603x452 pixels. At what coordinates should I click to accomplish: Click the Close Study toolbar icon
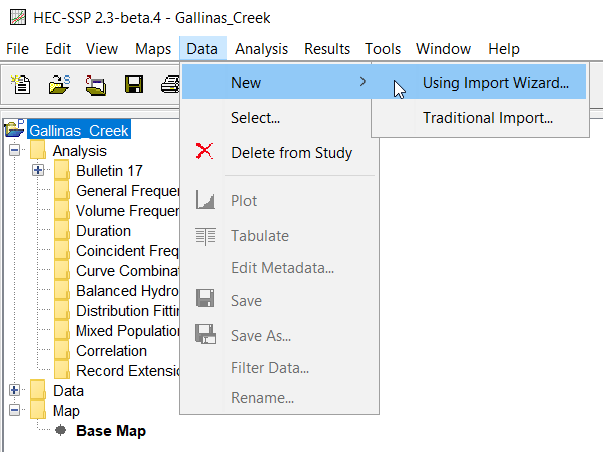click(97, 85)
